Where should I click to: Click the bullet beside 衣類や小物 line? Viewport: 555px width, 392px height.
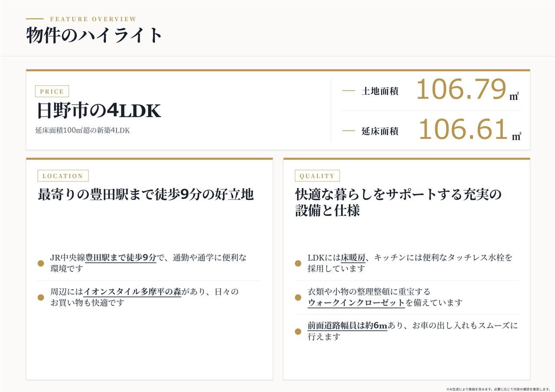pos(298,297)
